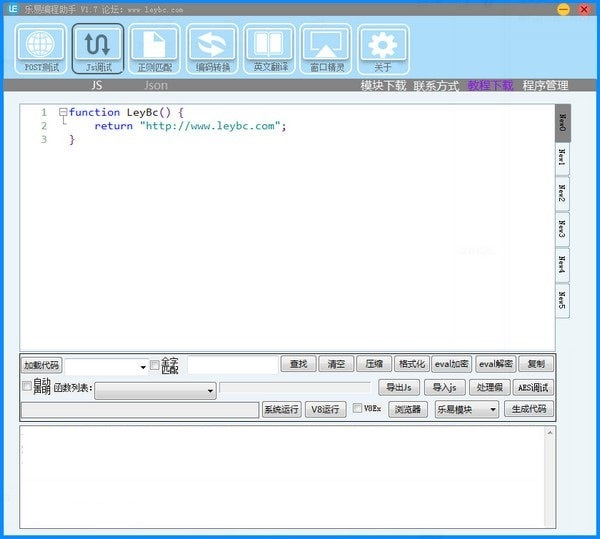Click inside the bottom output text area

tap(283, 477)
